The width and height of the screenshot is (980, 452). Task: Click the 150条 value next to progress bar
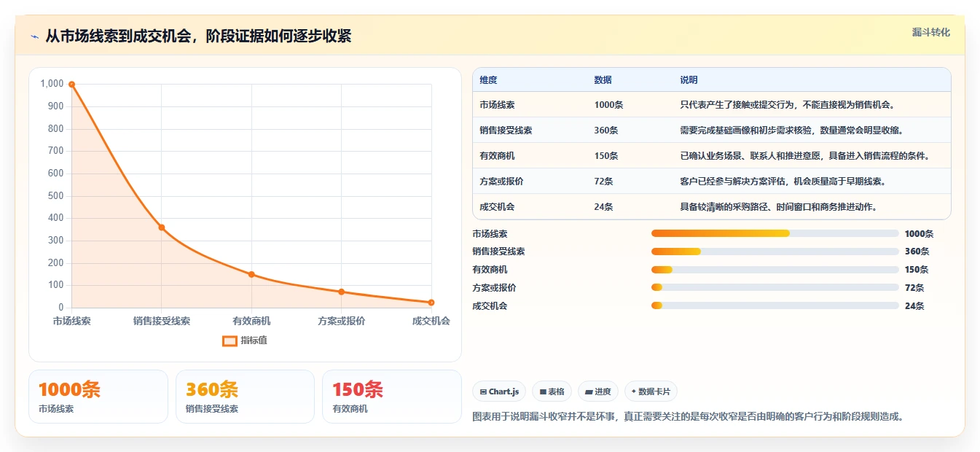[917, 270]
